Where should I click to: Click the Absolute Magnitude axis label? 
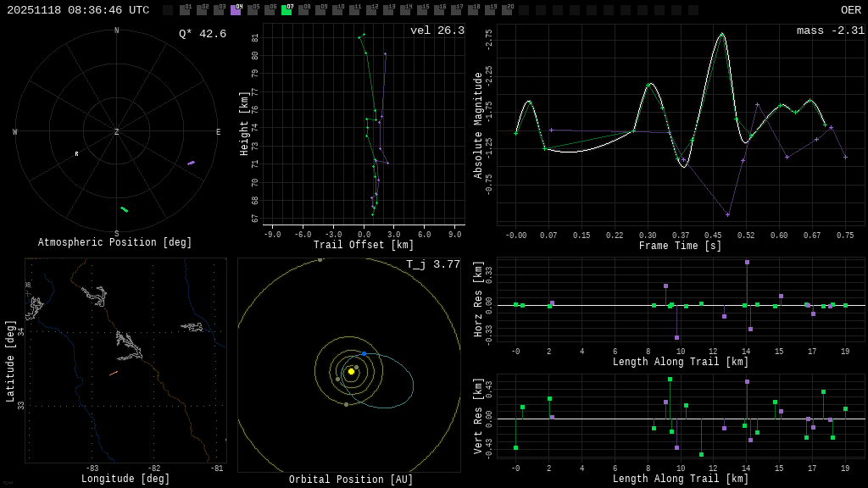click(x=478, y=125)
